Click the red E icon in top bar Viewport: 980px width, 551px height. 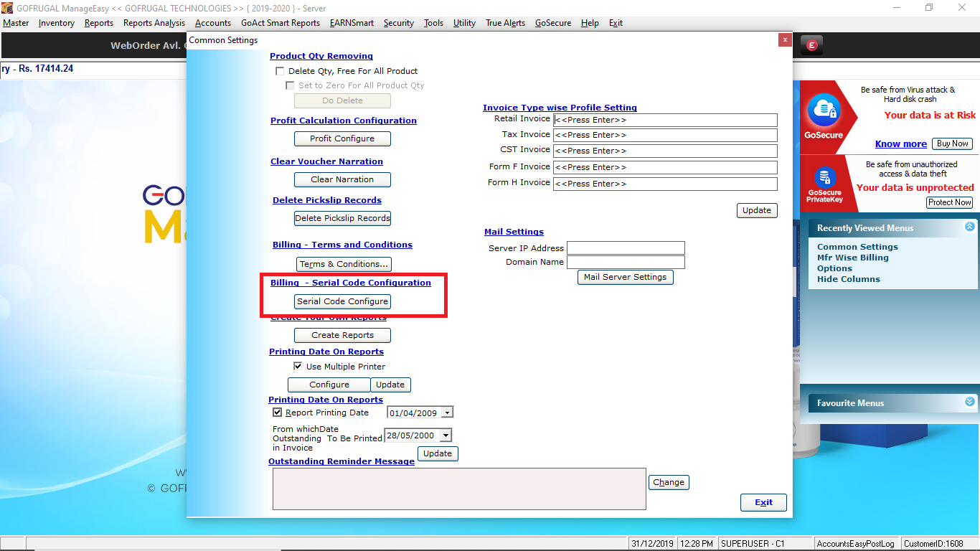click(x=811, y=45)
